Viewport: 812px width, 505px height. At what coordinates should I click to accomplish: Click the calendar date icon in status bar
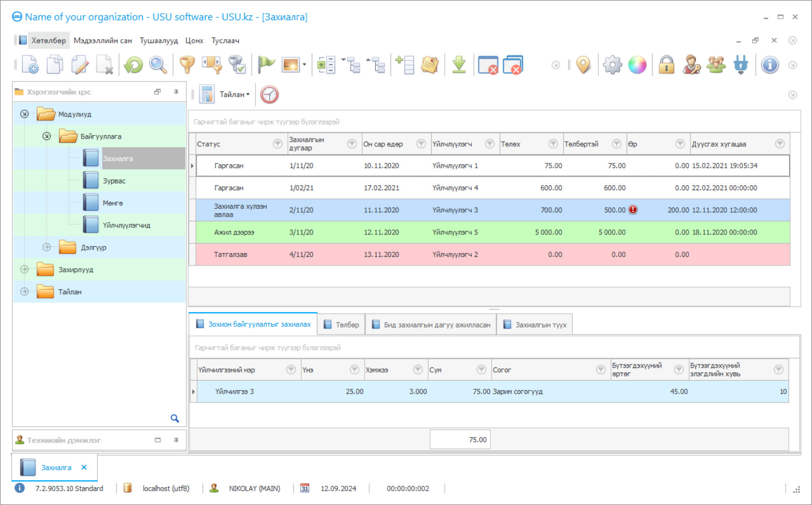click(x=305, y=488)
